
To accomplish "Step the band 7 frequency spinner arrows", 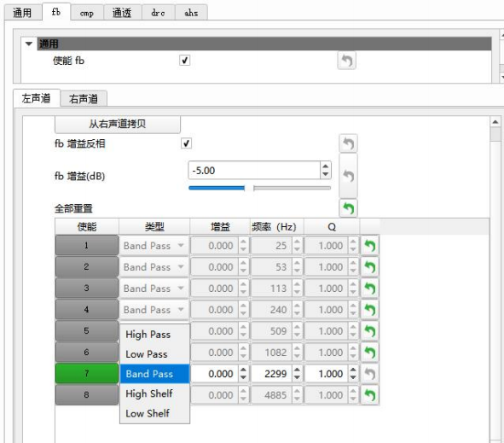I will click(x=297, y=374).
